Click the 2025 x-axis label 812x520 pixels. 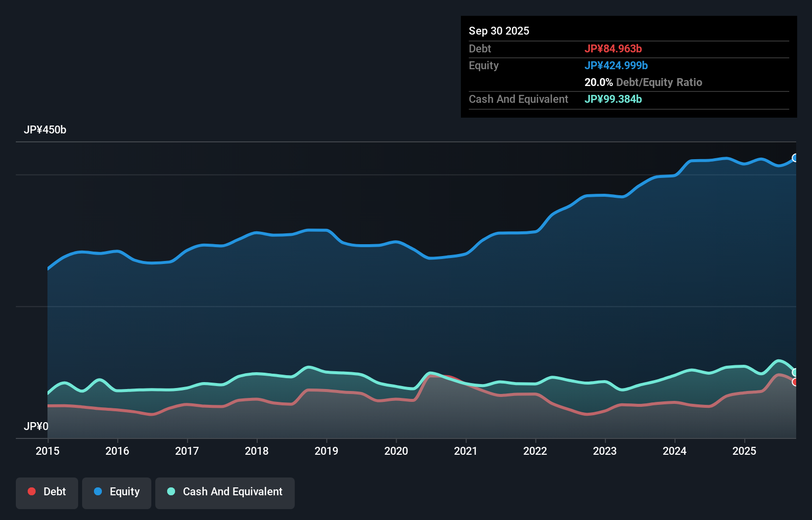[x=744, y=451]
